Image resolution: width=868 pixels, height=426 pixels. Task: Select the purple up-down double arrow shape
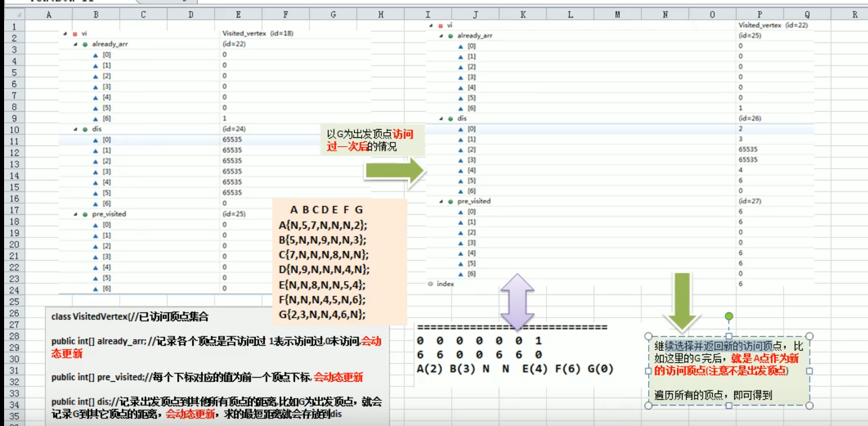[517, 302]
